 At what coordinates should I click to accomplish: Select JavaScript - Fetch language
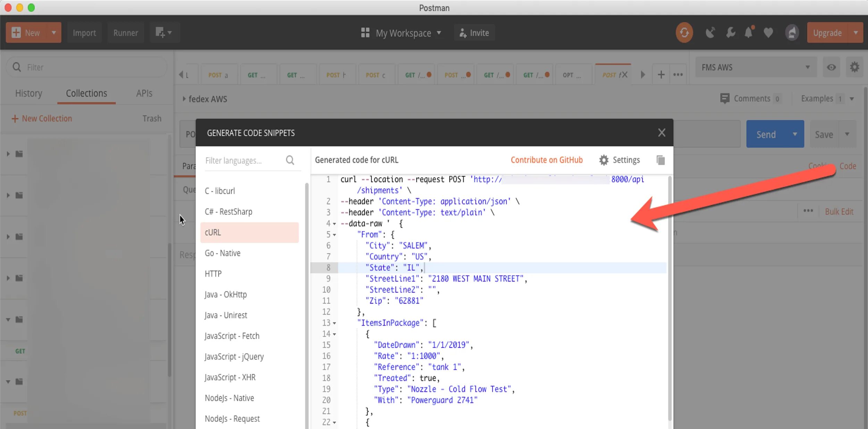coord(232,335)
